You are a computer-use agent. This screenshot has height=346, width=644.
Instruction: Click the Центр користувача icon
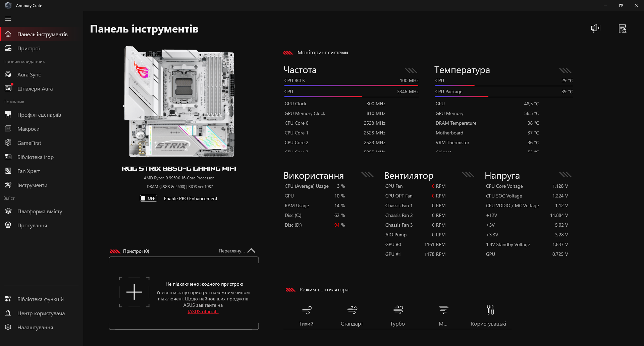point(8,313)
